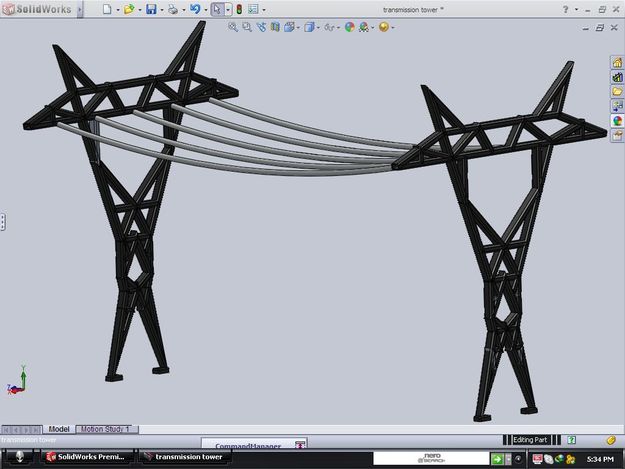Zoom to fit the model
Viewport: 625px width, 469px height.
(233, 27)
